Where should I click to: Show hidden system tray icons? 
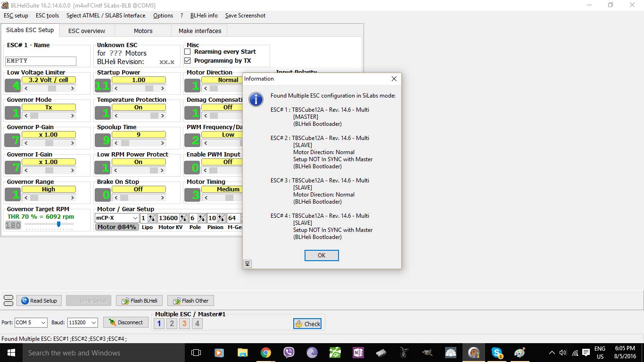(x=552, y=353)
